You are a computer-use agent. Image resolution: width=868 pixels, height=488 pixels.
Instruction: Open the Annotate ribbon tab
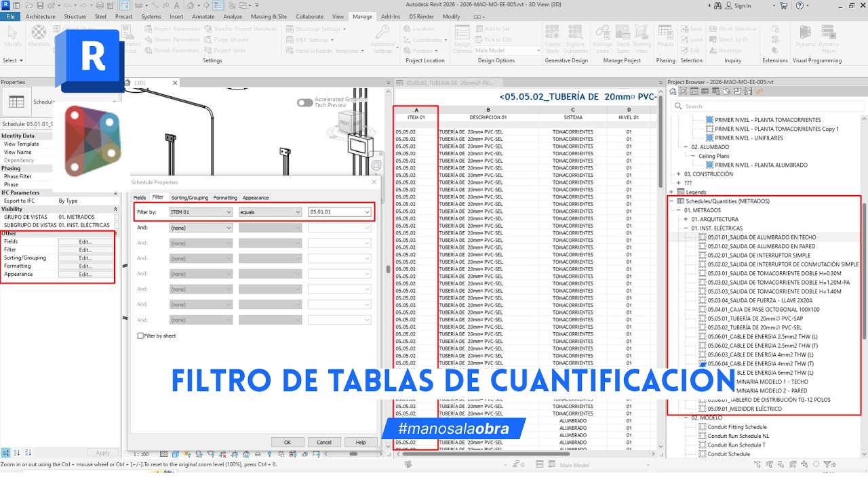[203, 16]
